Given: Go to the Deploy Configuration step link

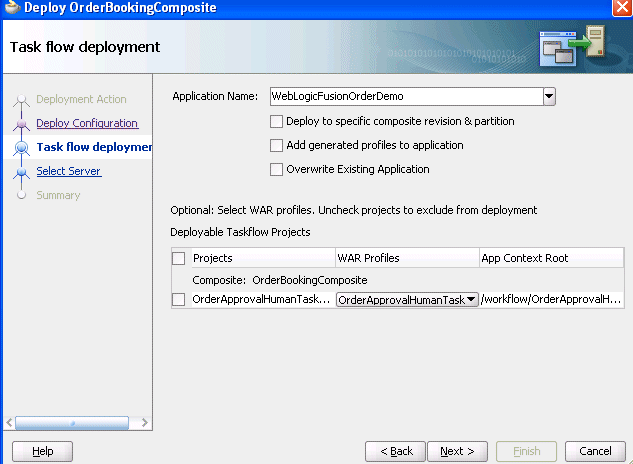Looking at the screenshot, I should pyautogui.click(x=87, y=123).
